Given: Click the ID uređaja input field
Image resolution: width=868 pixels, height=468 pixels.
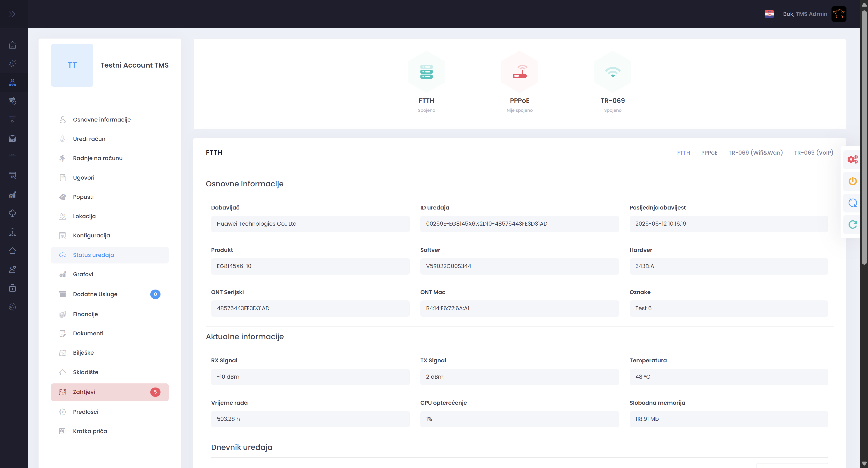Looking at the screenshot, I should coord(519,224).
